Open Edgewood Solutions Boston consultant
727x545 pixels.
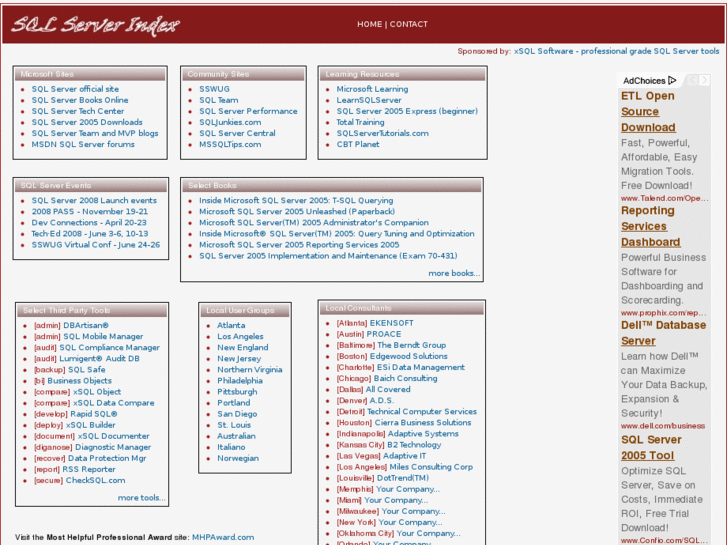408,356
